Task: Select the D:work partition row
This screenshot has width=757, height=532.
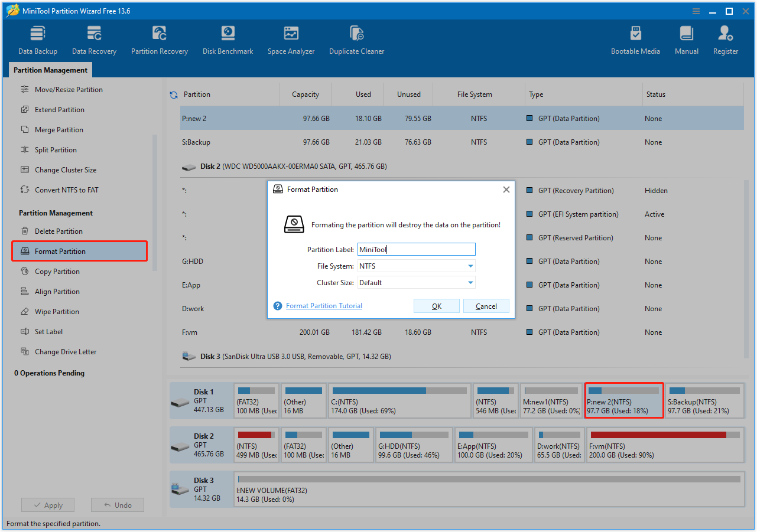Action: 462,309
